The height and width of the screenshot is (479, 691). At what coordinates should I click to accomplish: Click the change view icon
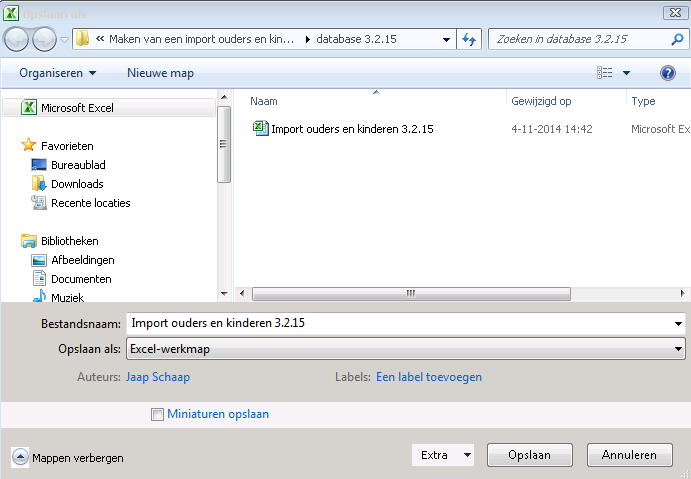(x=605, y=73)
